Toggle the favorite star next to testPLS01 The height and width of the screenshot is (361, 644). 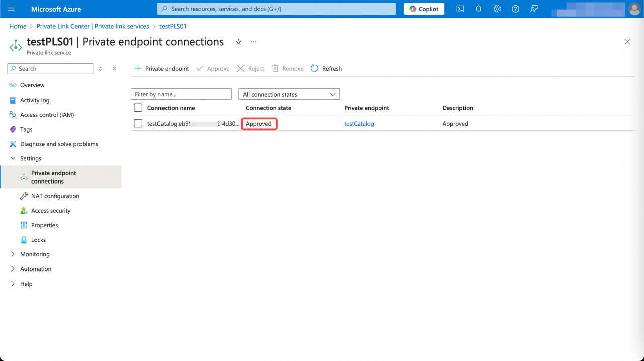[238, 42]
